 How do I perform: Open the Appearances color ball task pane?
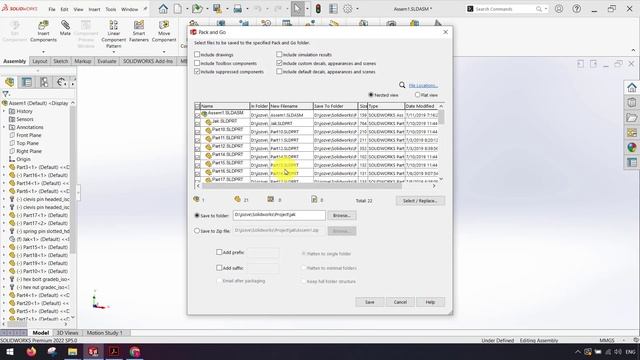[632, 147]
